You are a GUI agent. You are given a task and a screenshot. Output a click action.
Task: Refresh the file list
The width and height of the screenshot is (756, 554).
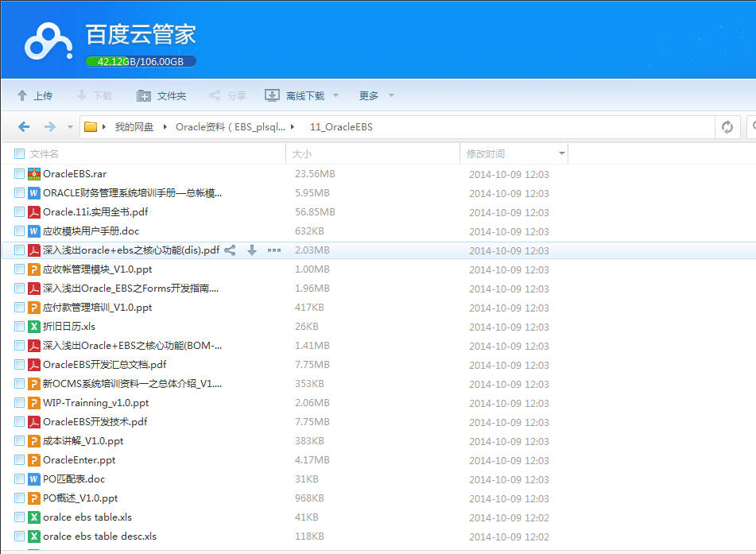(x=727, y=127)
